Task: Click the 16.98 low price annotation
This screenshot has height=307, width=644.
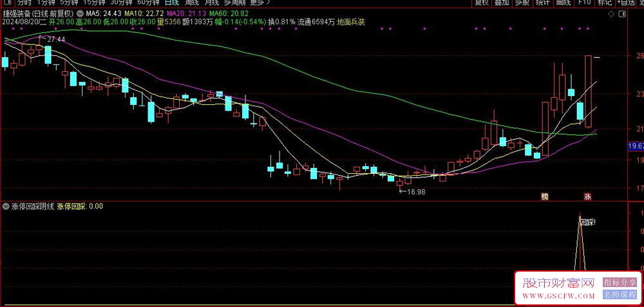Action: [x=415, y=191]
